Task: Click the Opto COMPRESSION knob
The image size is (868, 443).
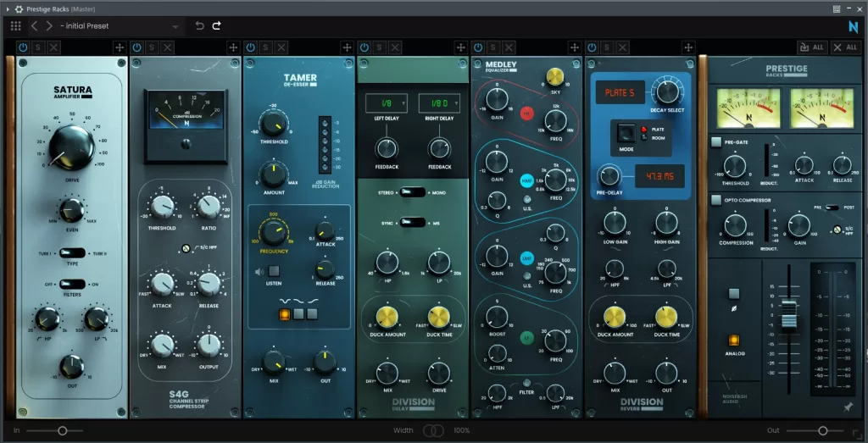Action: (x=735, y=225)
